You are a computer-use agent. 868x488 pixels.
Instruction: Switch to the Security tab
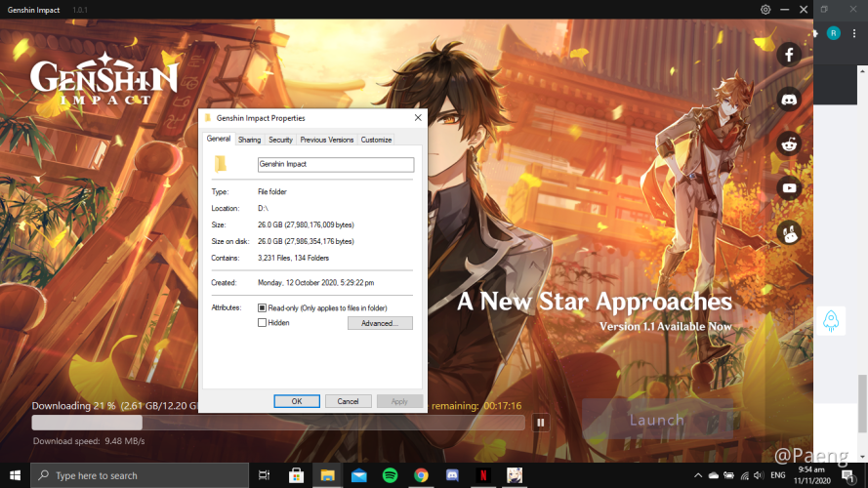(x=280, y=140)
